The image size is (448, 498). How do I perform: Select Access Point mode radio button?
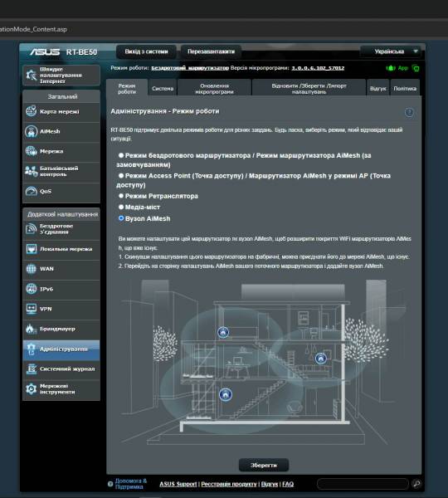tap(121, 175)
